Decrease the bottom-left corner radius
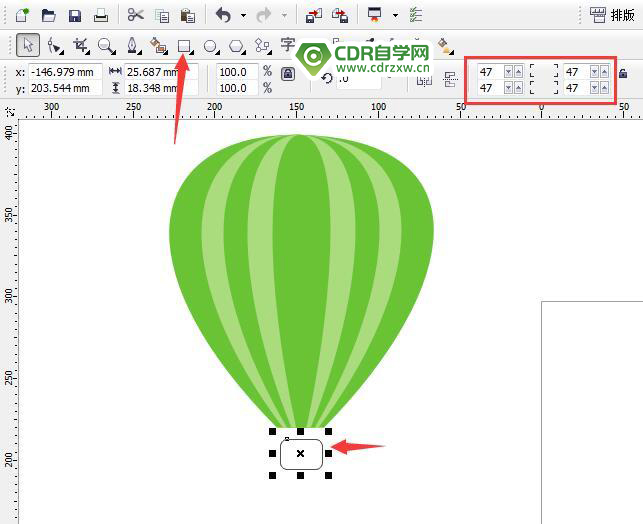 click(x=508, y=88)
